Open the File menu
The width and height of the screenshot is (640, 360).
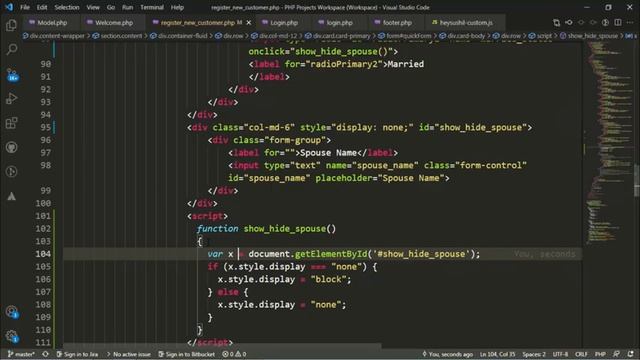click(x=25, y=7)
